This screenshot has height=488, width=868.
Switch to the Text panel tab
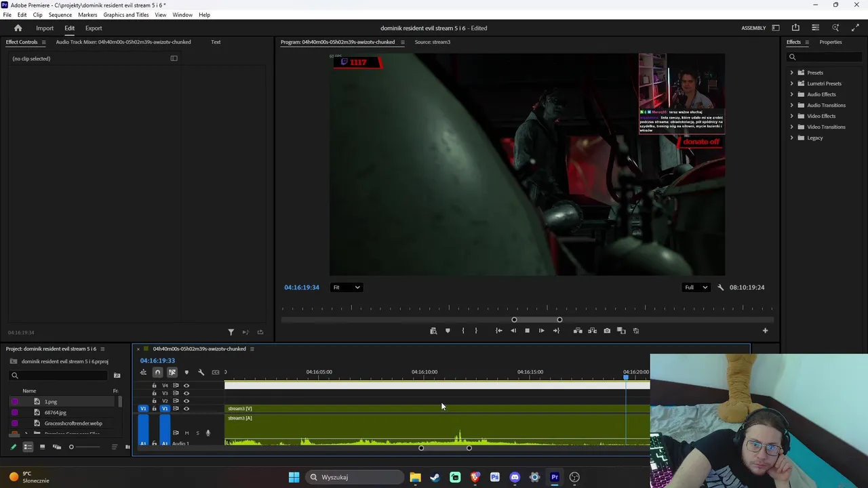click(216, 42)
